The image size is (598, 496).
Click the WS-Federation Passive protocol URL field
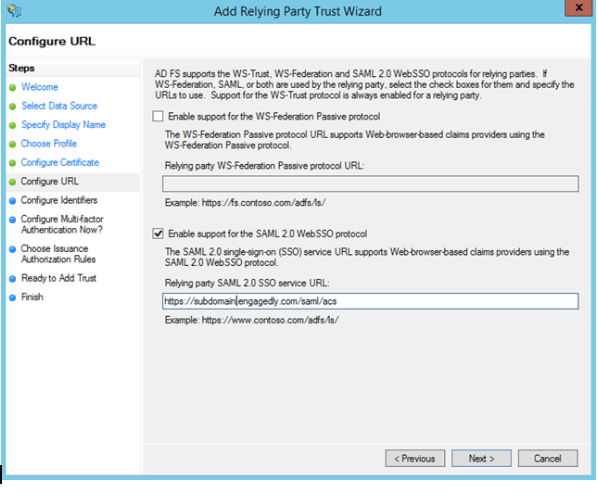(x=370, y=184)
